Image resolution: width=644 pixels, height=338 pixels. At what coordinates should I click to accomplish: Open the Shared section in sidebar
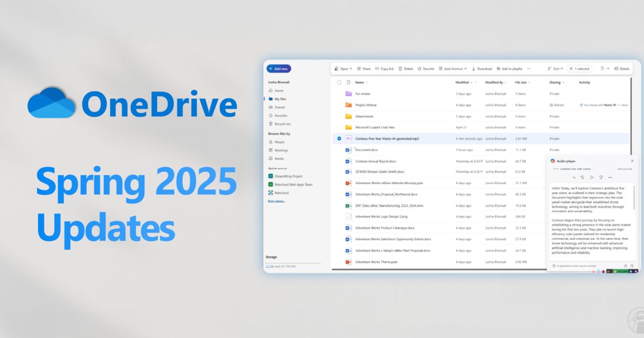[277, 107]
